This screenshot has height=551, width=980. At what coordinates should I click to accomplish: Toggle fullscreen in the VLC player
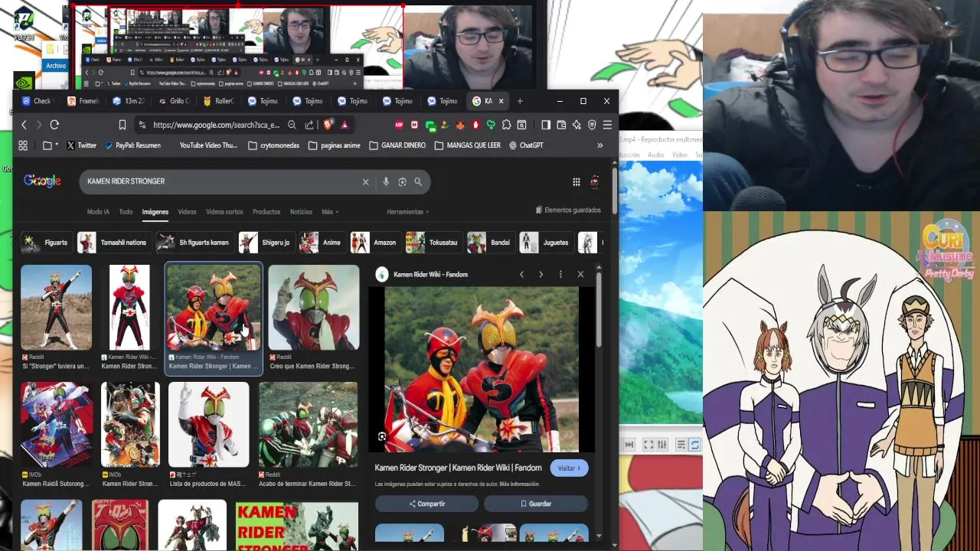tap(648, 445)
